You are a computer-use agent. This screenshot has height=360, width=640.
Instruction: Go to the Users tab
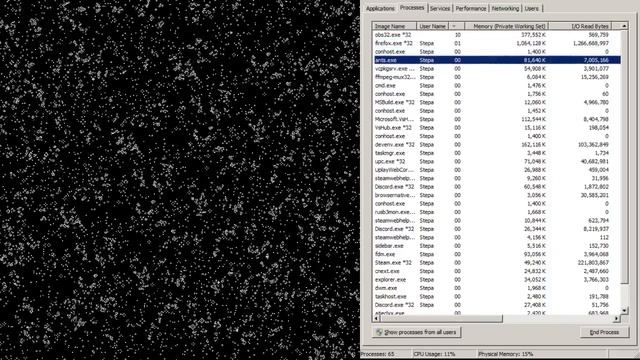coord(531,9)
